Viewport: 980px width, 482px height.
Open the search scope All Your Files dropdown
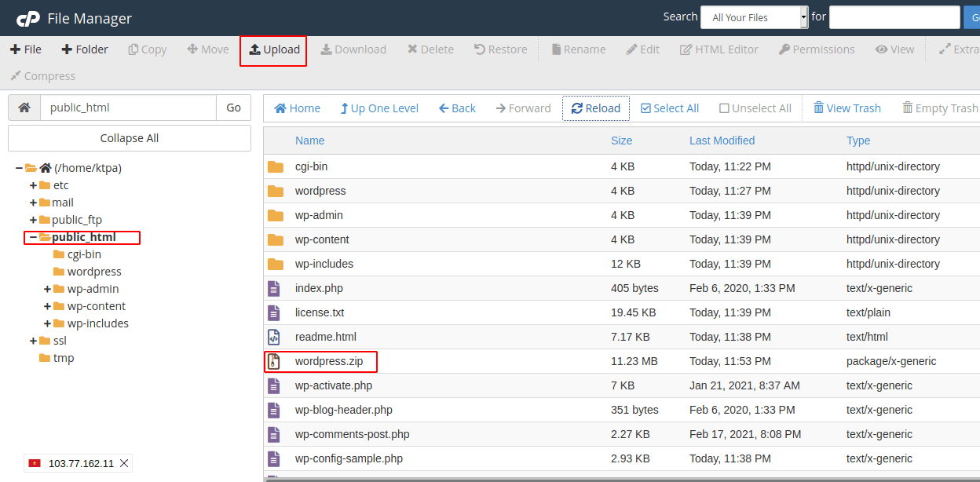click(x=755, y=17)
